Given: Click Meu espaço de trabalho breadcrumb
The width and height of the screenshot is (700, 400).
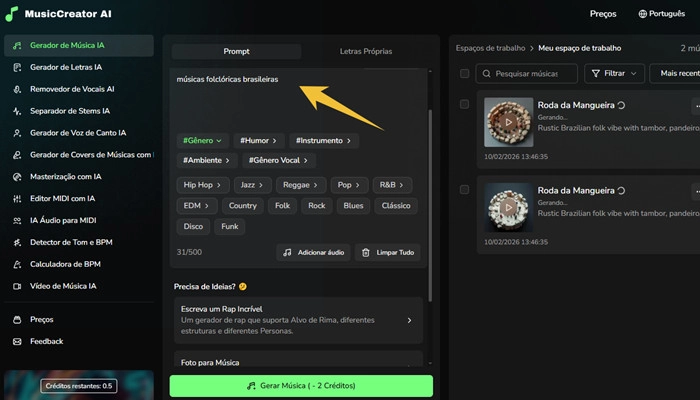Looking at the screenshot, I should (x=579, y=48).
